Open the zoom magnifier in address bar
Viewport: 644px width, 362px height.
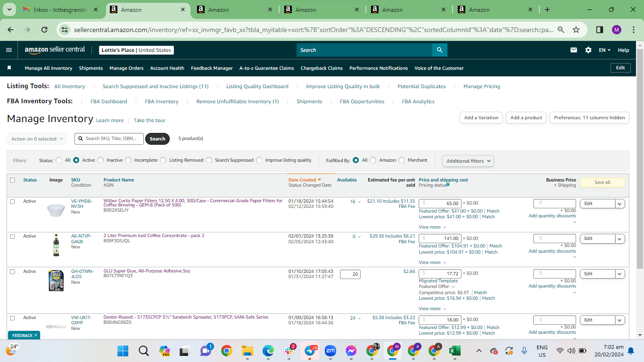tap(561, 30)
